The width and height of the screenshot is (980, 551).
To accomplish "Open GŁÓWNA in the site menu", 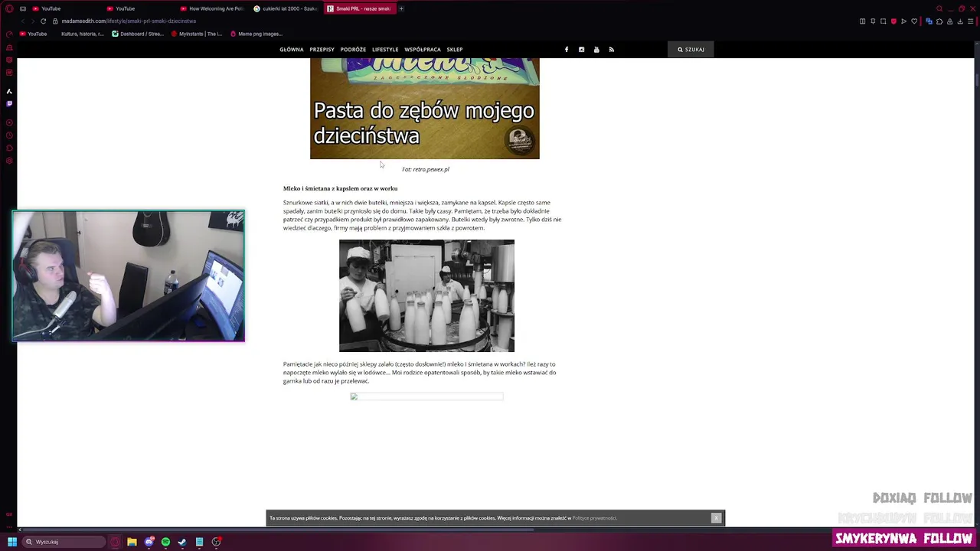I will point(292,50).
